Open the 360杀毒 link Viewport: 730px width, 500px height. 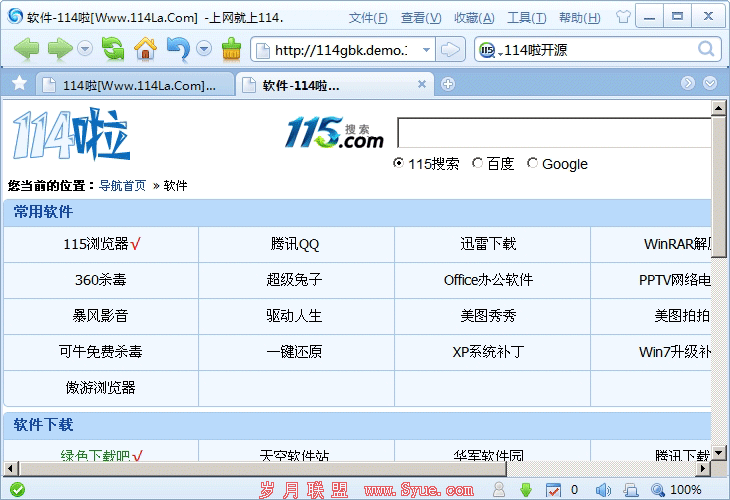(101, 280)
